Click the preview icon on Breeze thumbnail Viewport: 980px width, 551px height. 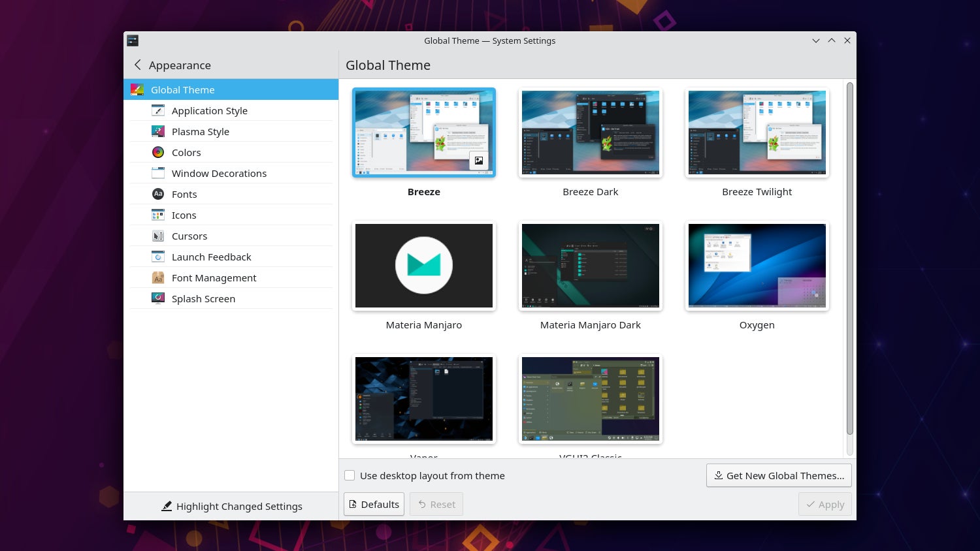point(479,161)
